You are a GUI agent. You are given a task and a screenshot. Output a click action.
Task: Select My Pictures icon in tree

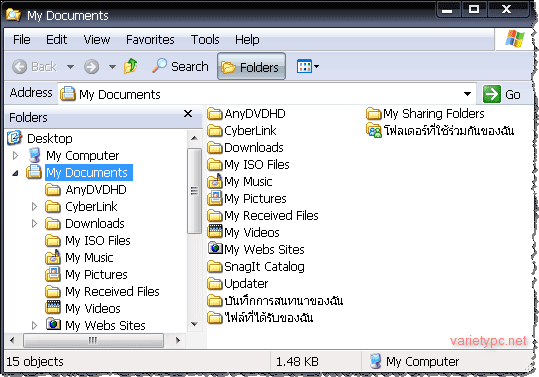53,274
